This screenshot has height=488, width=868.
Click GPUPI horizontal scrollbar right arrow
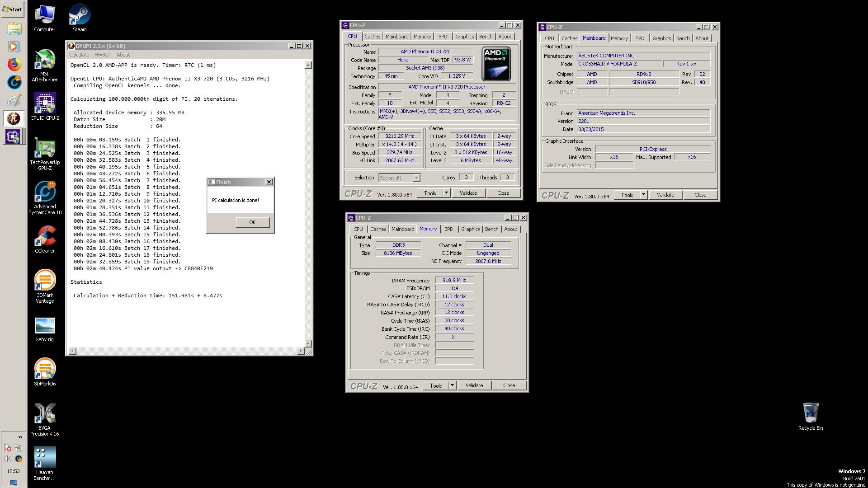click(301, 351)
